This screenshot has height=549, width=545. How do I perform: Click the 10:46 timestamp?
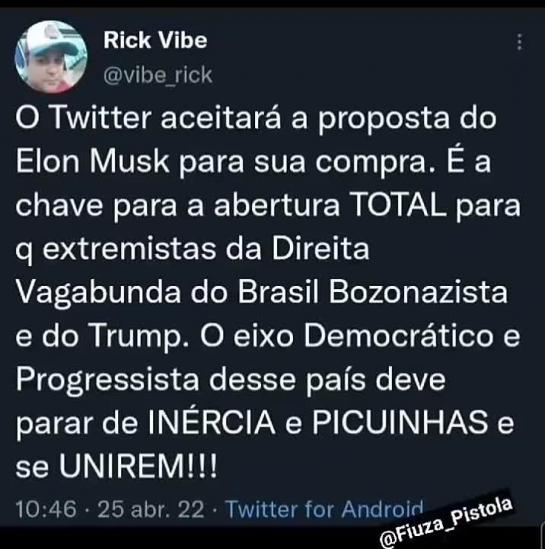coord(46,509)
